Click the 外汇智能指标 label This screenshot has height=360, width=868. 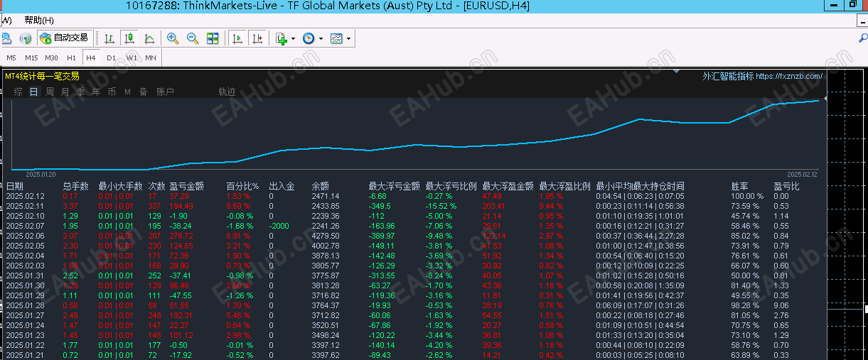pos(728,76)
